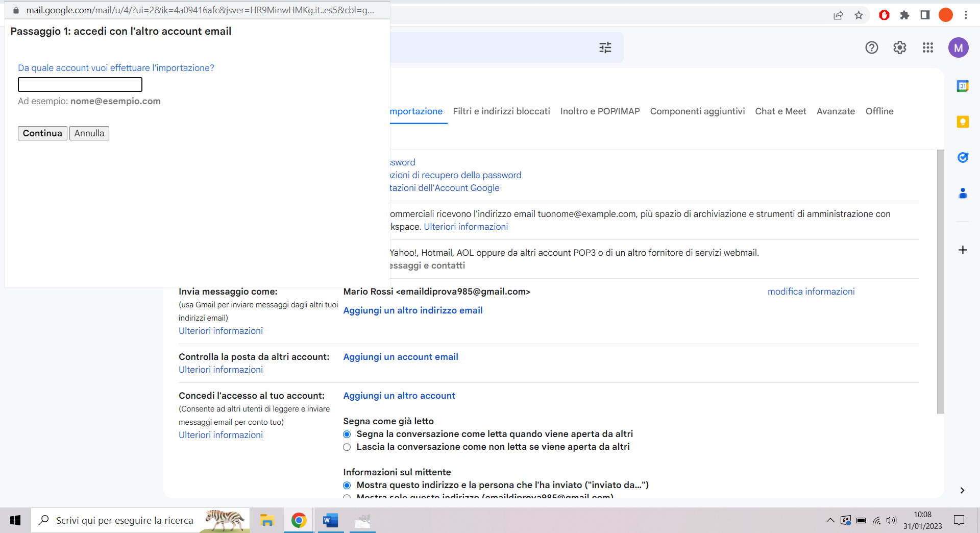
Task: Collapse the side panel with the chevron
Action: [x=963, y=491]
